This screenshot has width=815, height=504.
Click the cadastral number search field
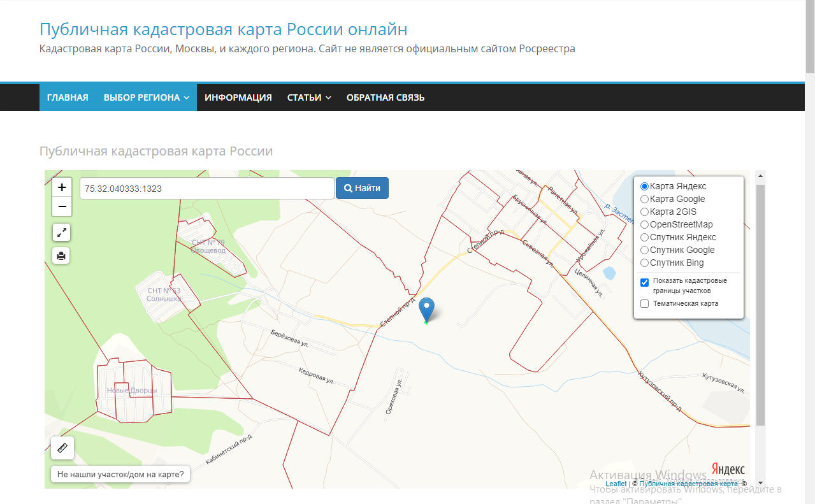(x=207, y=188)
